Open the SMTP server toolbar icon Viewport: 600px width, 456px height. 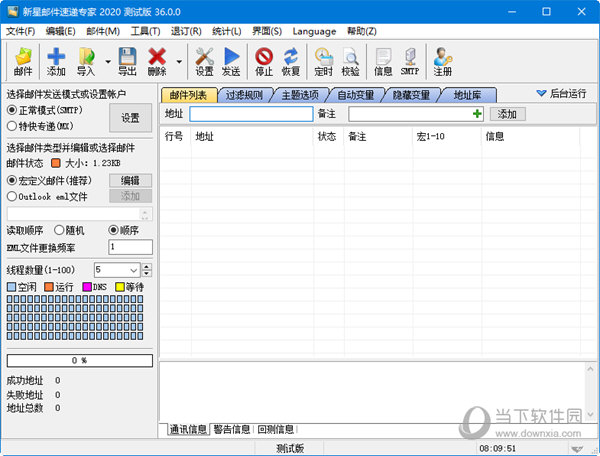410,61
